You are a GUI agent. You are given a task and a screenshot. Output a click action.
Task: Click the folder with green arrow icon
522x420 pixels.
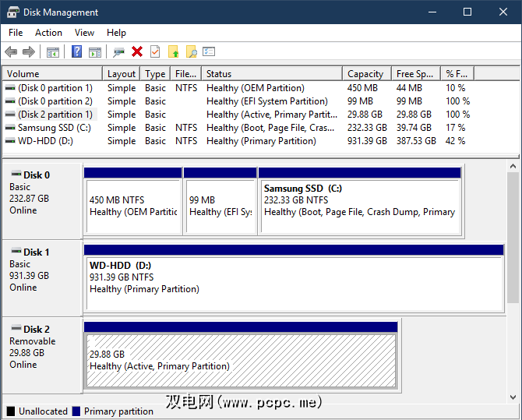[173, 52]
